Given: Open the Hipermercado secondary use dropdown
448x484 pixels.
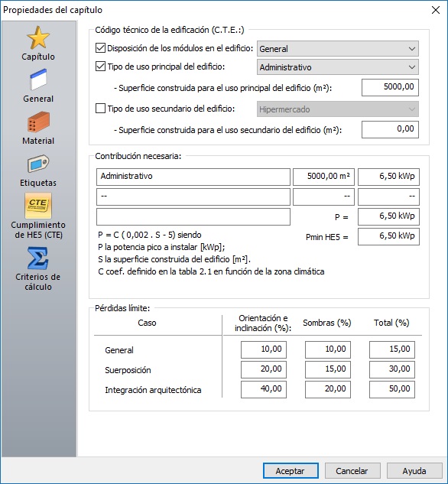Looking at the screenshot, I should (x=338, y=109).
